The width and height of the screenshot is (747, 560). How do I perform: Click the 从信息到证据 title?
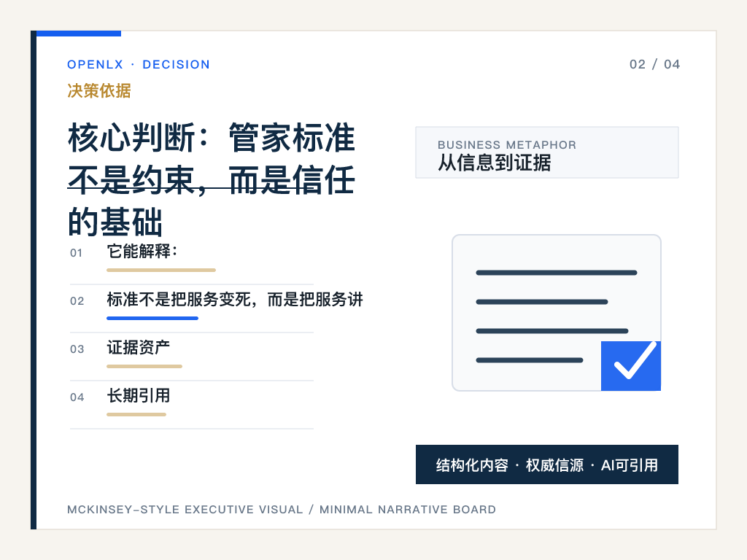[495, 163]
